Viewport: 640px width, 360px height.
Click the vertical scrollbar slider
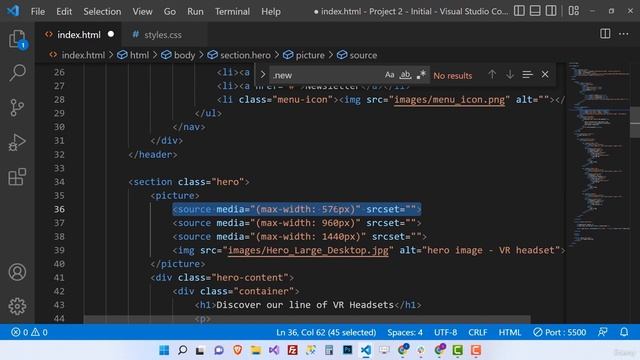click(x=635, y=122)
